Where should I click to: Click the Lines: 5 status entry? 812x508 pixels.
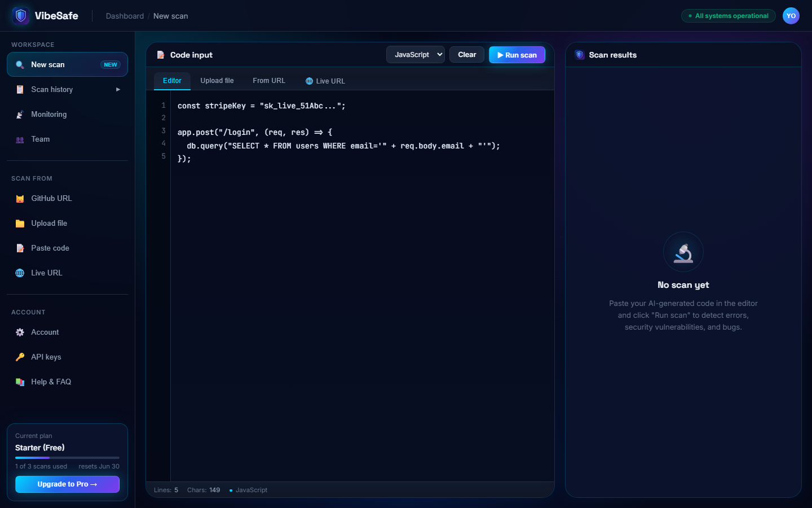coord(166,490)
